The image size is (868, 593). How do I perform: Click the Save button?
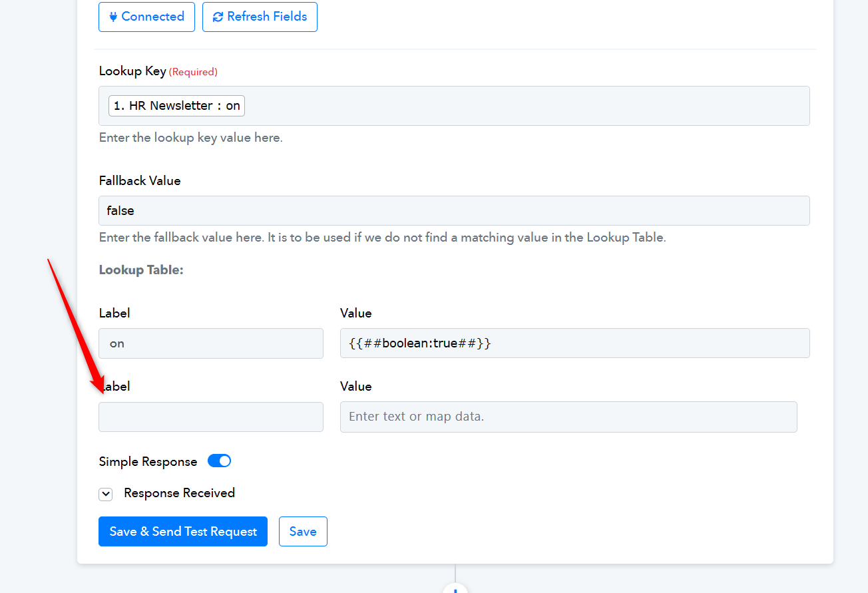point(303,531)
